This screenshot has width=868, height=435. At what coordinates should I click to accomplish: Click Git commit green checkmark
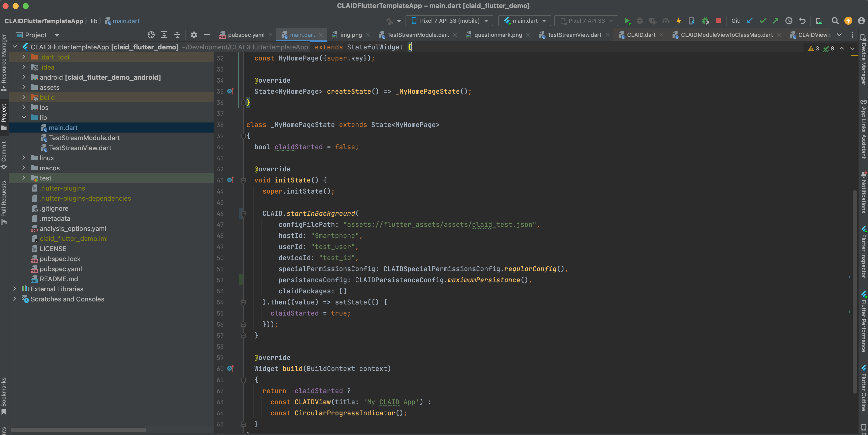[x=763, y=21]
